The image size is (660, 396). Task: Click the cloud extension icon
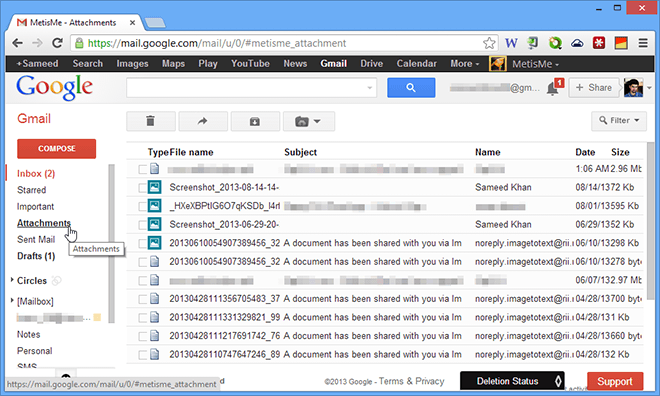(577, 43)
